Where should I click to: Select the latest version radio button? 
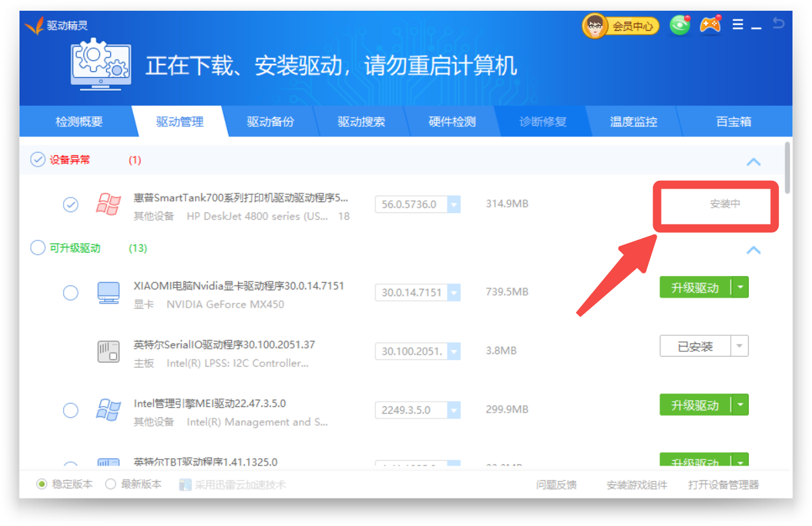click(111, 484)
